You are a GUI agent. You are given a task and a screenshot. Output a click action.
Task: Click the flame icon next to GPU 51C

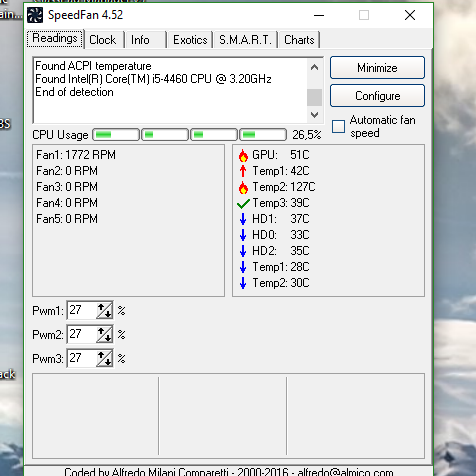pos(243,155)
